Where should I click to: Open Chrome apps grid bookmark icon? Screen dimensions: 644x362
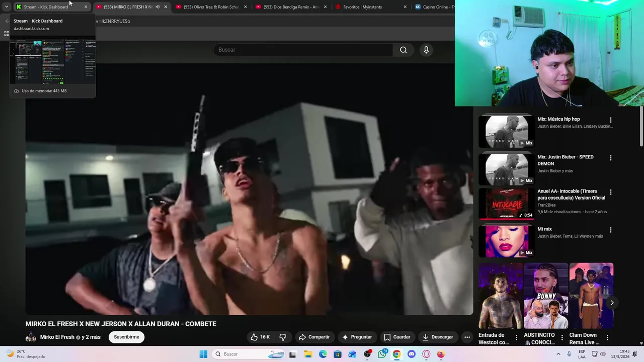click(x=7, y=34)
